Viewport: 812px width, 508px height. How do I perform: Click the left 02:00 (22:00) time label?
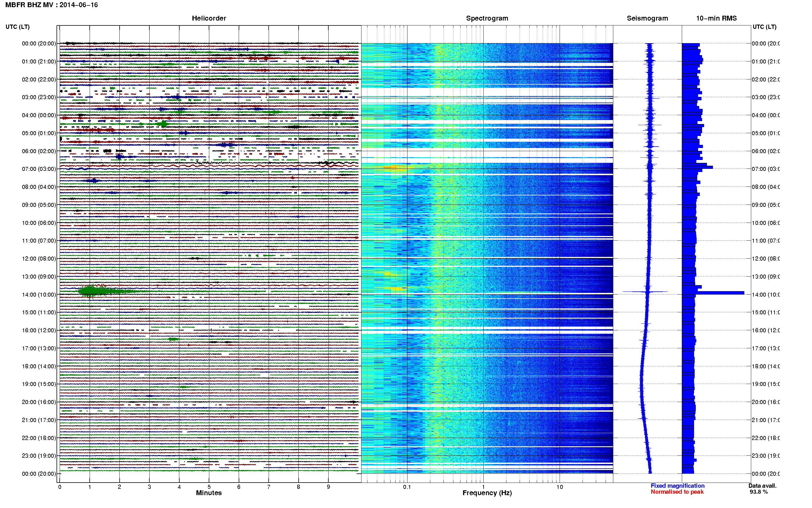(x=39, y=79)
